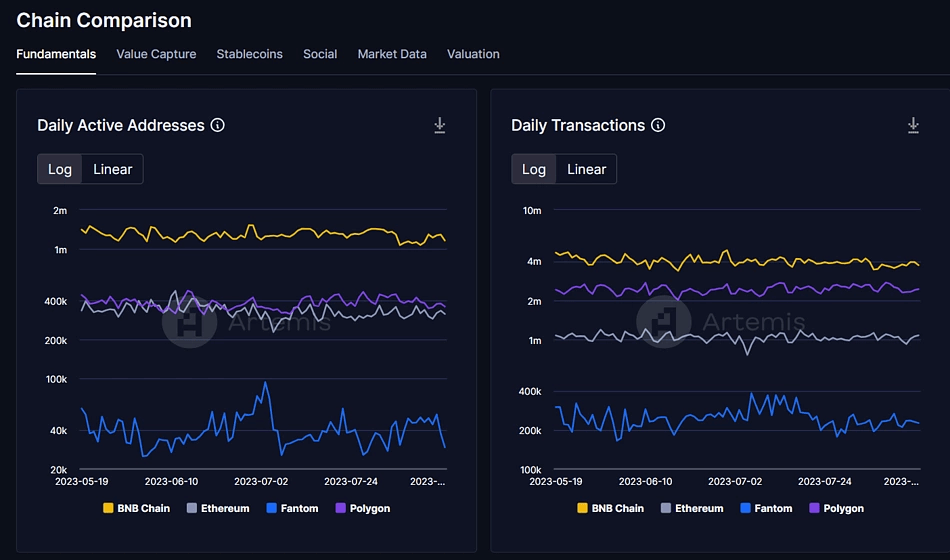Image resolution: width=950 pixels, height=560 pixels.
Task: Open info tooltip for Daily Active Addresses
Action: tap(218, 125)
